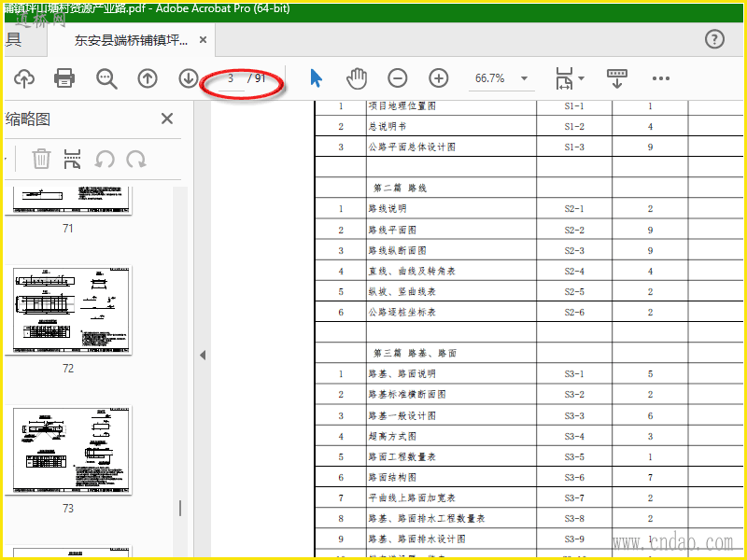Click the 路基、路面排水工程数量表 entry
The height and width of the screenshot is (560, 747).
coord(427,518)
